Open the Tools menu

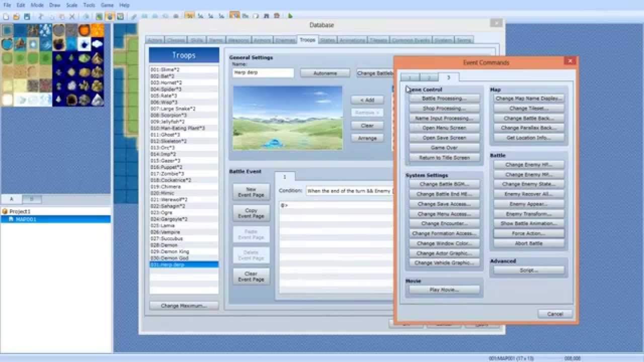pyautogui.click(x=89, y=5)
